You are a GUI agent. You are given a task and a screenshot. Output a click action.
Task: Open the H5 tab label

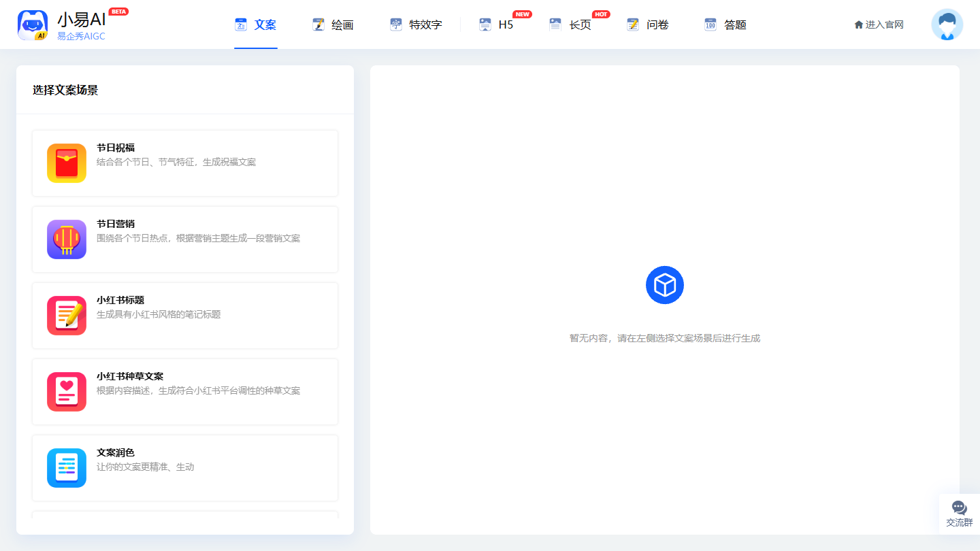[x=506, y=25]
